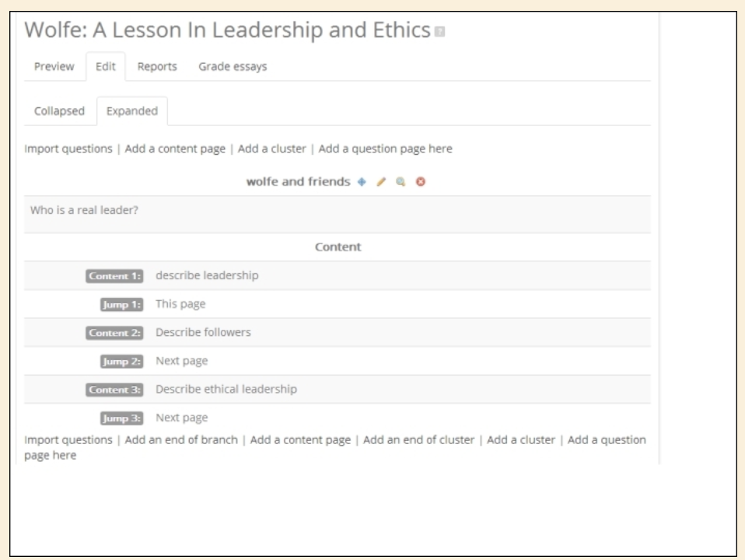The width and height of the screenshot is (745, 560).
Task: Click top Add a question page here link
Action: pos(385,148)
